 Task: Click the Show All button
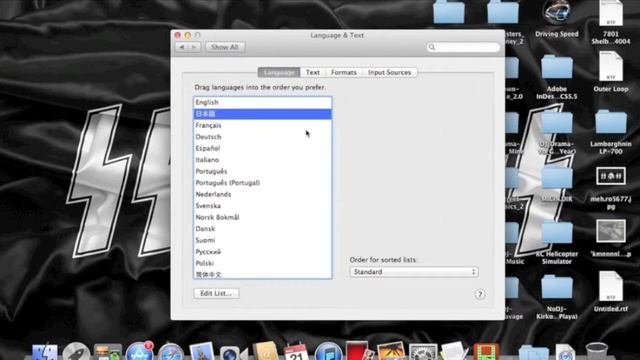(x=225, y=47)
